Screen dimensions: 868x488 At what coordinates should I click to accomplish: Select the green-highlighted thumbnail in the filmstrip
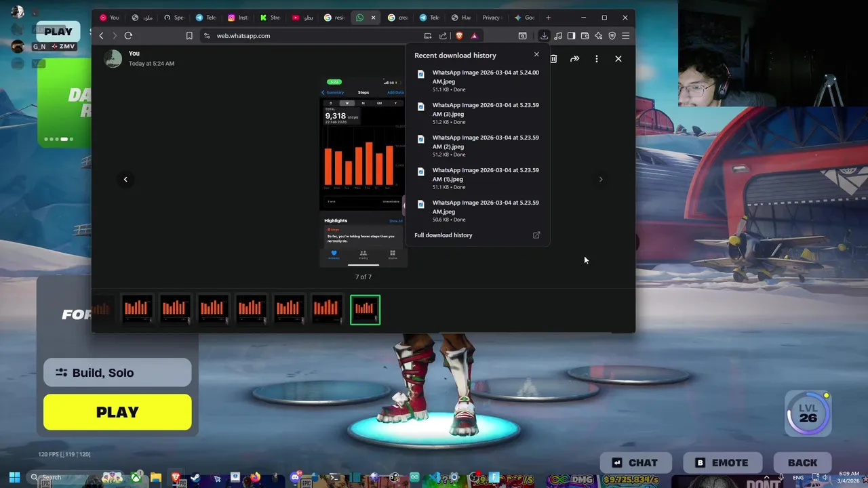coord(366,310)
